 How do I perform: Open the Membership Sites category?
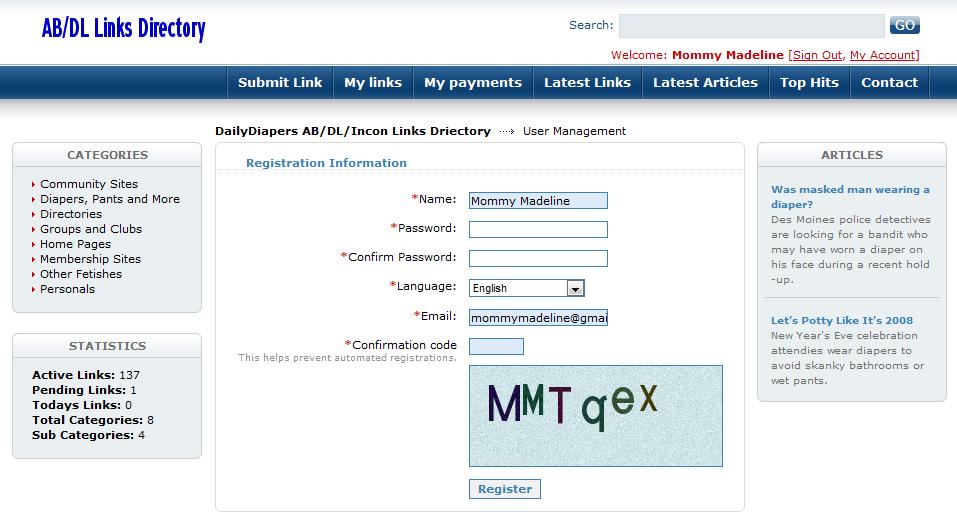tap(90, 259)
